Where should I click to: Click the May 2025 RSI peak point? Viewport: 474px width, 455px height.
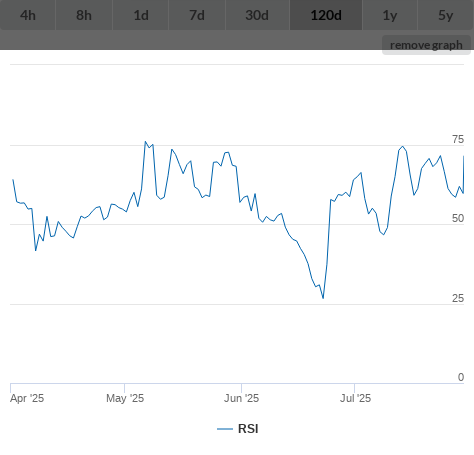(x=145, y=141)
